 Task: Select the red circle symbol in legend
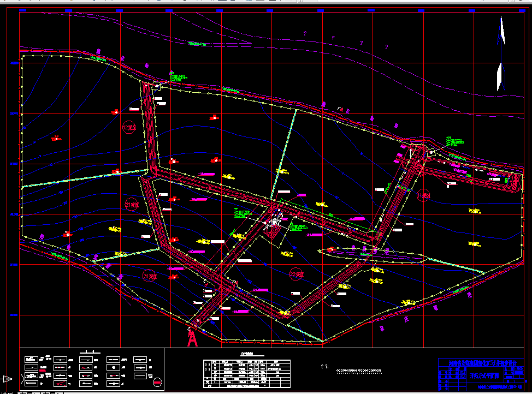pos(157,382)
